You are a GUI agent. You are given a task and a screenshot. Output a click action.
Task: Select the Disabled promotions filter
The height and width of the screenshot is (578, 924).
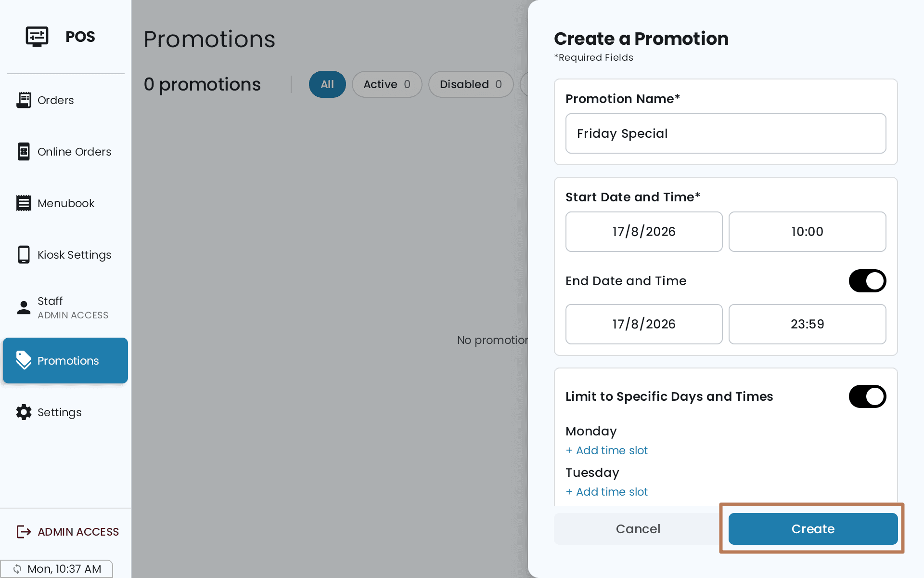pyautogui.click(x=471, y=84)
